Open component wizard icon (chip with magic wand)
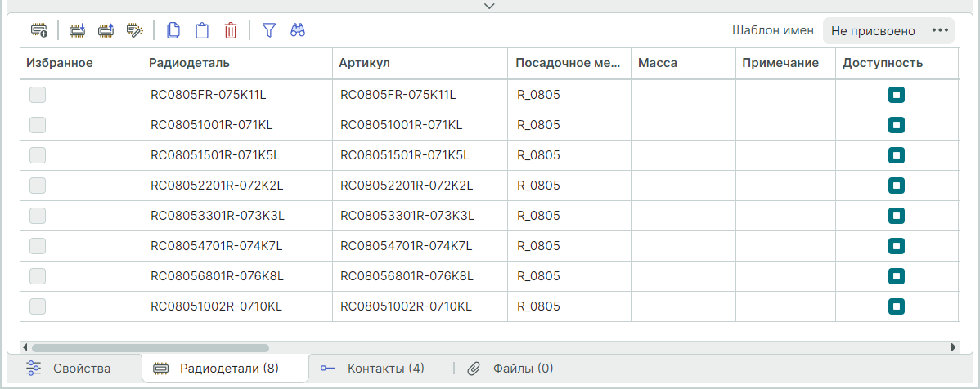This screenshot has height=389, width=980. coord(134,30)
